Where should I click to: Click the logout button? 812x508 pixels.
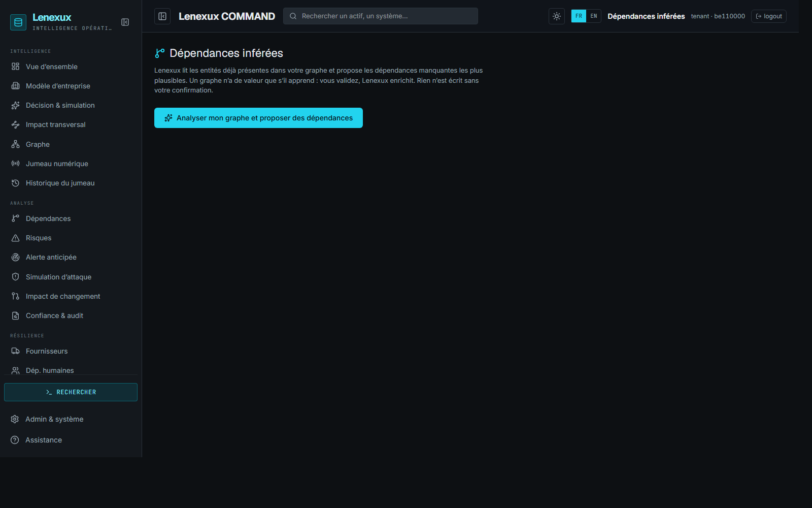click(x=769, y=16)
